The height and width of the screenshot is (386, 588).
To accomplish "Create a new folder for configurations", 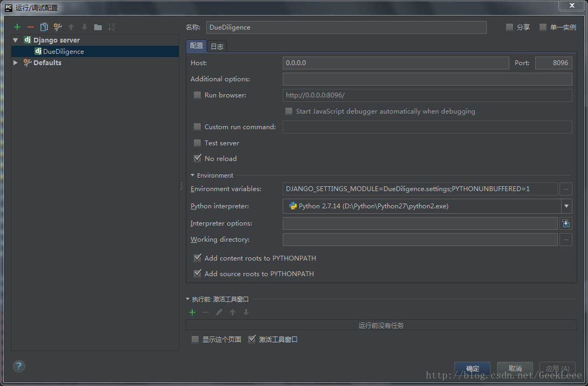I will tap(98, 27).
